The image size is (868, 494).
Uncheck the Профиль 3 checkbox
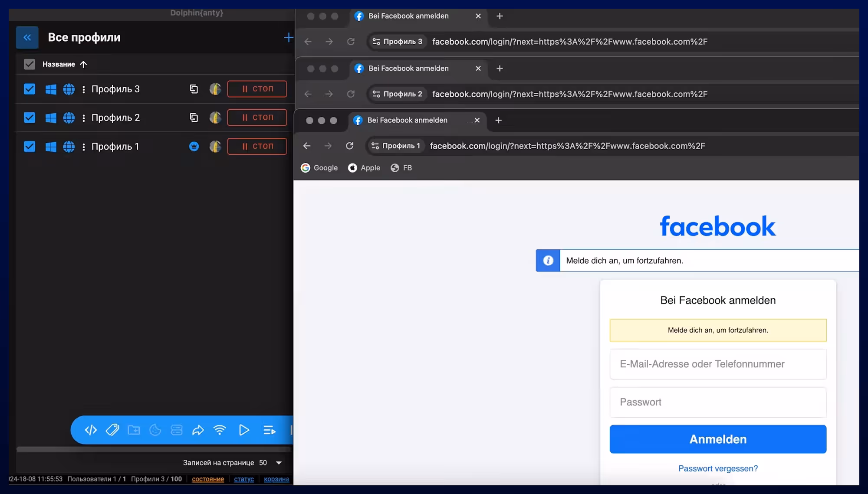[x=30, y=89]
